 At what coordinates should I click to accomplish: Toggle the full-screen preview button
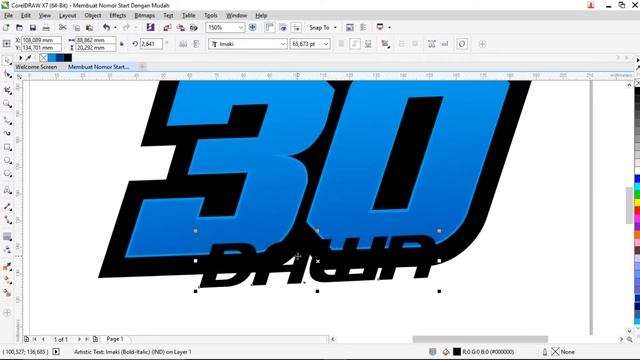coord(252,27)
